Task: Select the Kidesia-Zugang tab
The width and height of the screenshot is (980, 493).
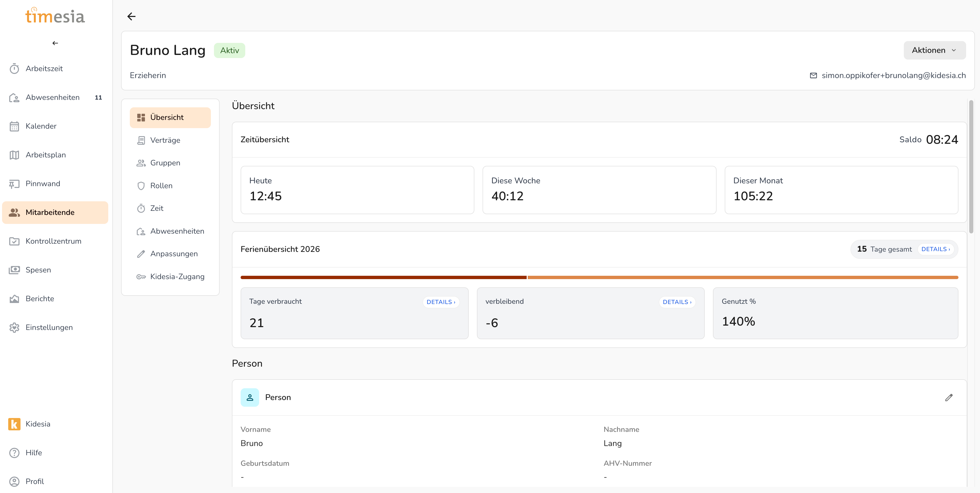Action: (177, 276)
